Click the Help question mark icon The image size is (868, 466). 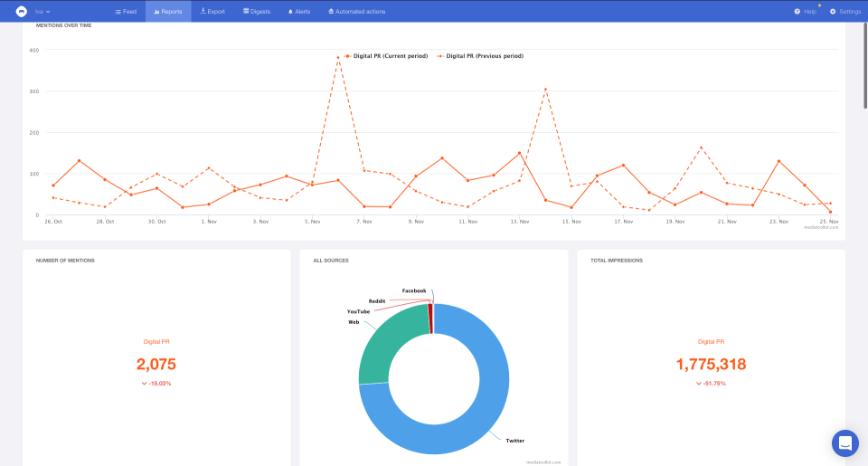point(797,12)
